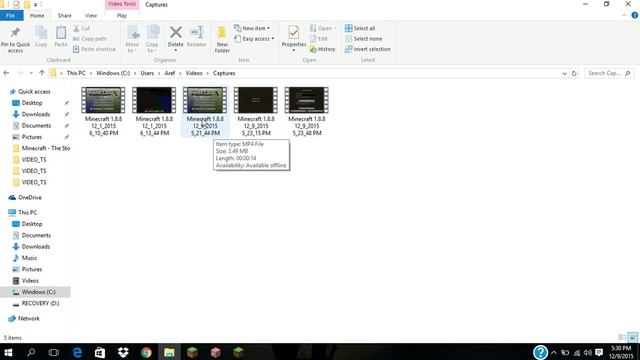Open the ribbon Help question icon
This screenshot has height=360, width=640.
click(635, 16)
